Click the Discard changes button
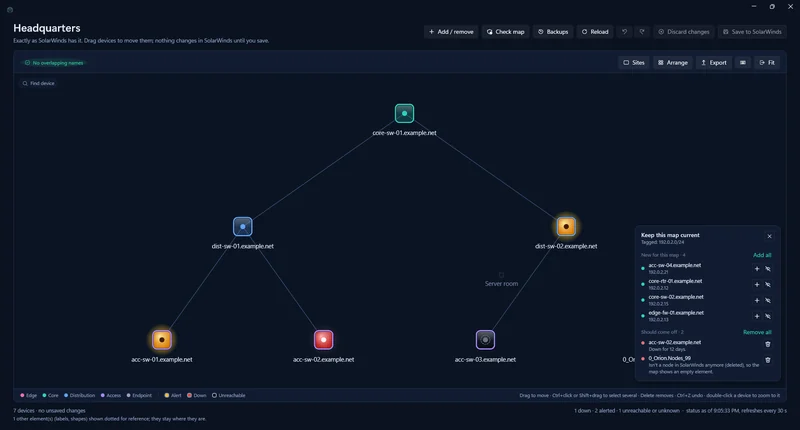 (684, 32)
